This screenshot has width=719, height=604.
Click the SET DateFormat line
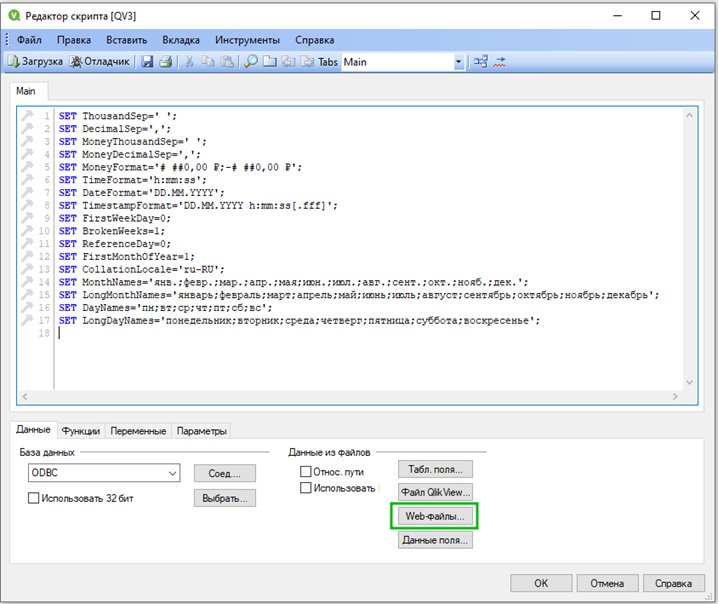(142, 193)
